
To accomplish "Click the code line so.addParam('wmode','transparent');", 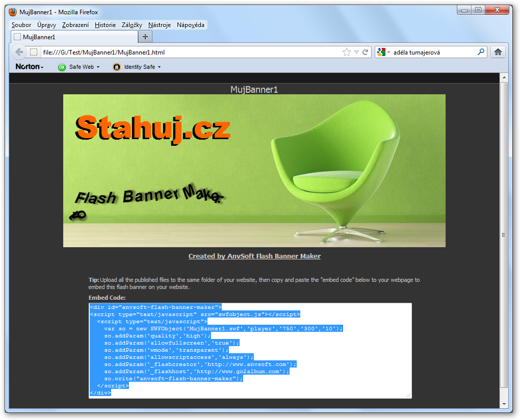I will pyautogui.click(x=166, y=350).
